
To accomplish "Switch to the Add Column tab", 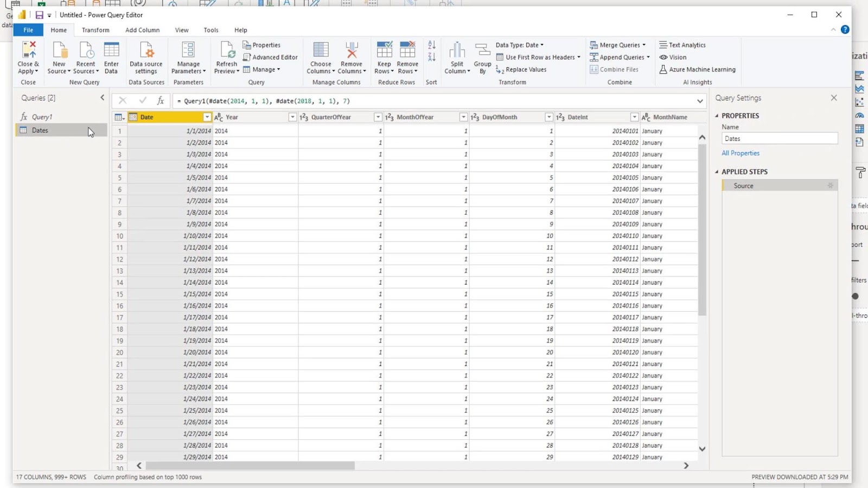I will click(142, 30).
